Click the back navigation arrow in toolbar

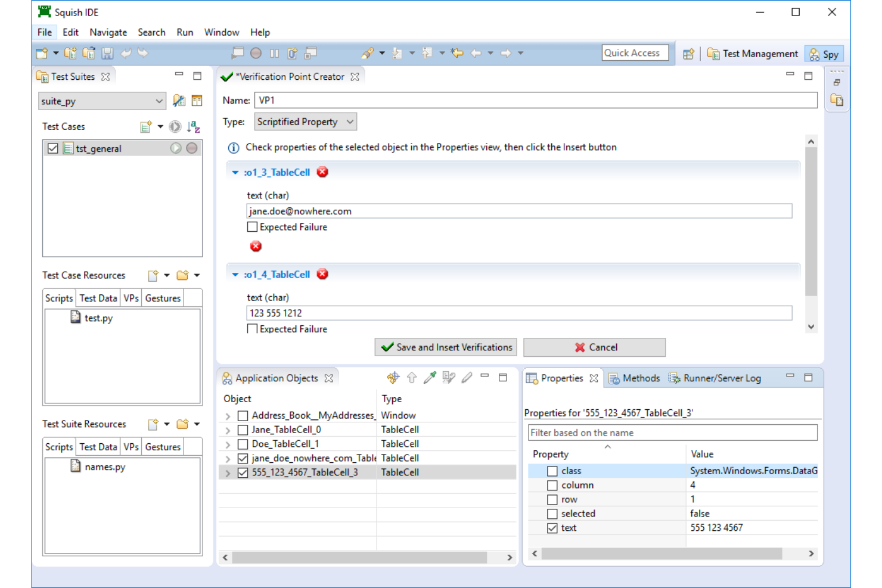coord(476,53)
